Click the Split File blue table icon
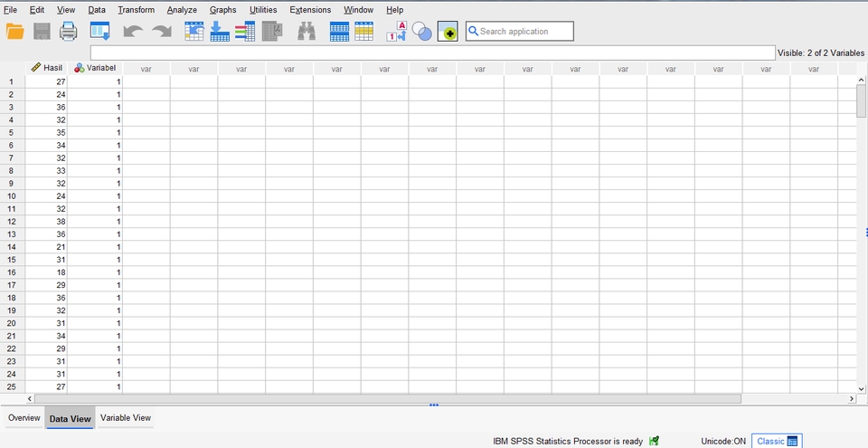This screenshot has height=448, width=868. coord(339,31)
